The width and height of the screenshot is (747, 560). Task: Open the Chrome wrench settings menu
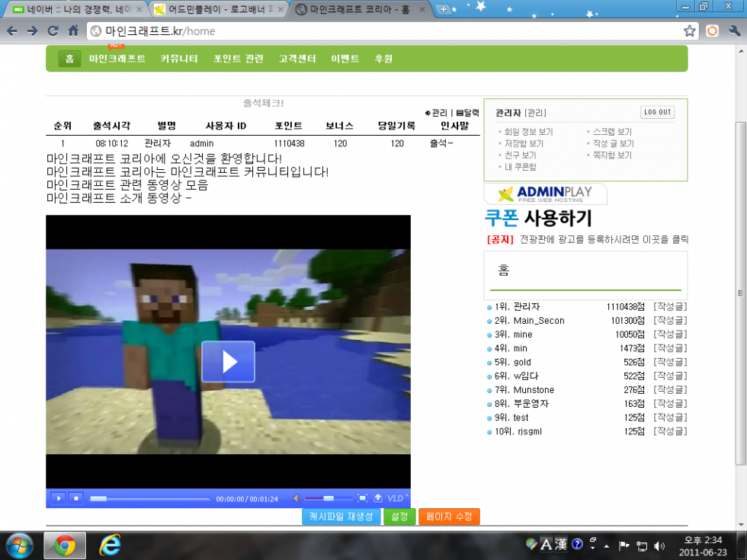point(734,31)
